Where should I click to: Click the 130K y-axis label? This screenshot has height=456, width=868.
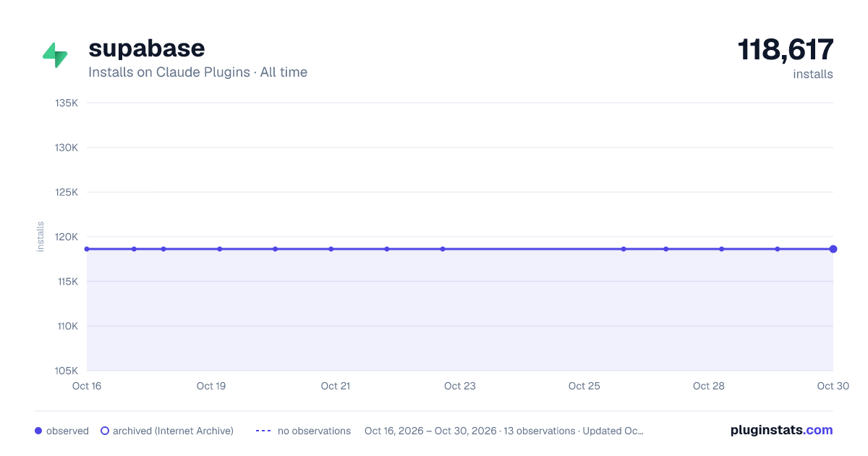(x=67, y=148)
